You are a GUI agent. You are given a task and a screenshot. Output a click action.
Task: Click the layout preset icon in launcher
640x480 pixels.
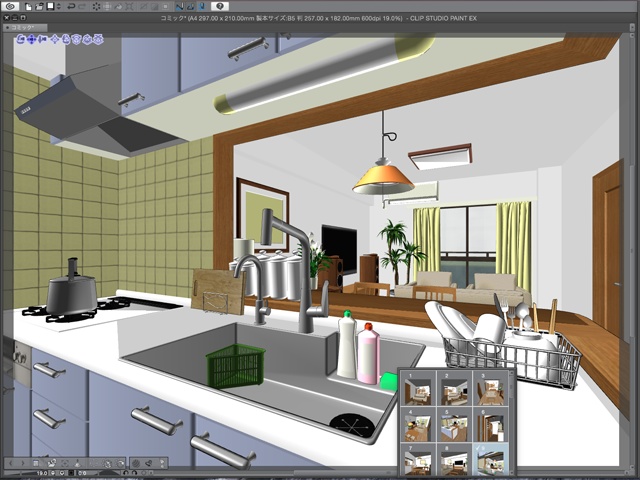pyautogui.click(x=108, y=463)
